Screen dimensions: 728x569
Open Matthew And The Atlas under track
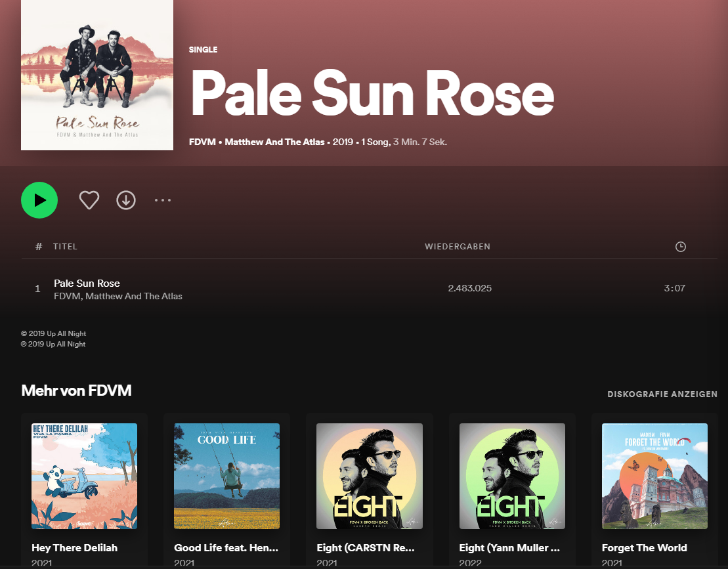click(134, 296)
